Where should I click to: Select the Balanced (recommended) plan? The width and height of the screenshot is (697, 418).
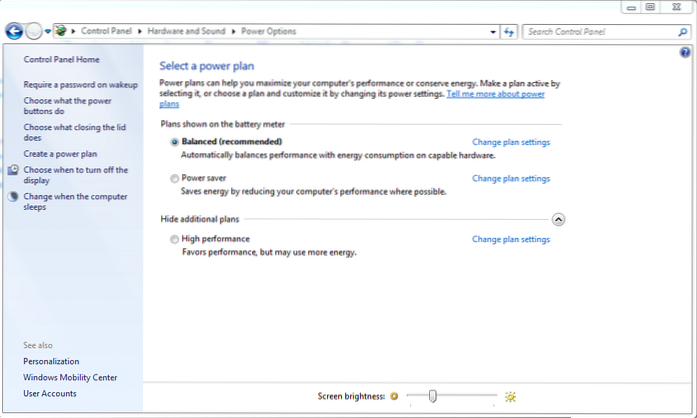tap(174, 142)
